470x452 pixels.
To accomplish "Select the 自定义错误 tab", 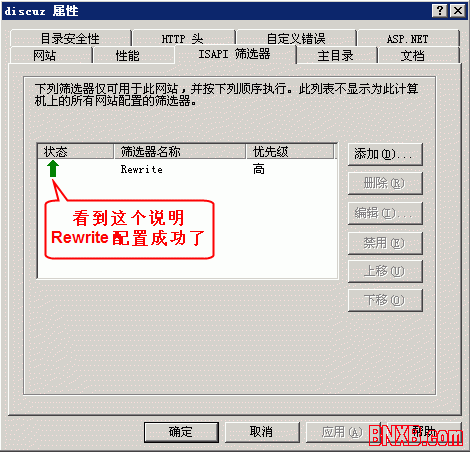I will (x=296, y=38).
